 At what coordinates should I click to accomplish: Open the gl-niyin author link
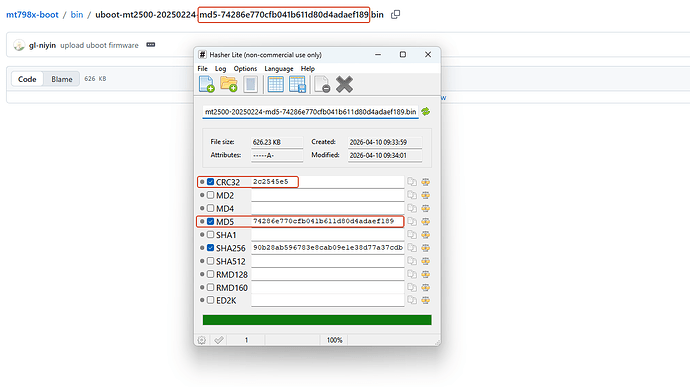tap(42, 45)
